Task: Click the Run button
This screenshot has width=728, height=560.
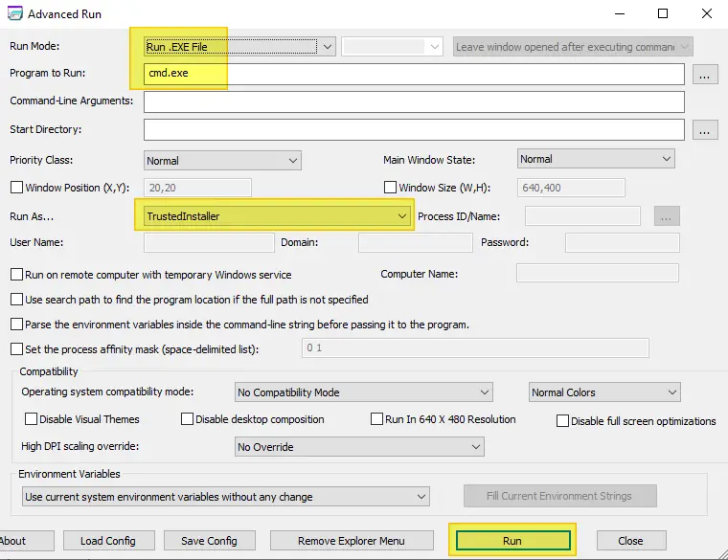Action: tap(513, 541)
